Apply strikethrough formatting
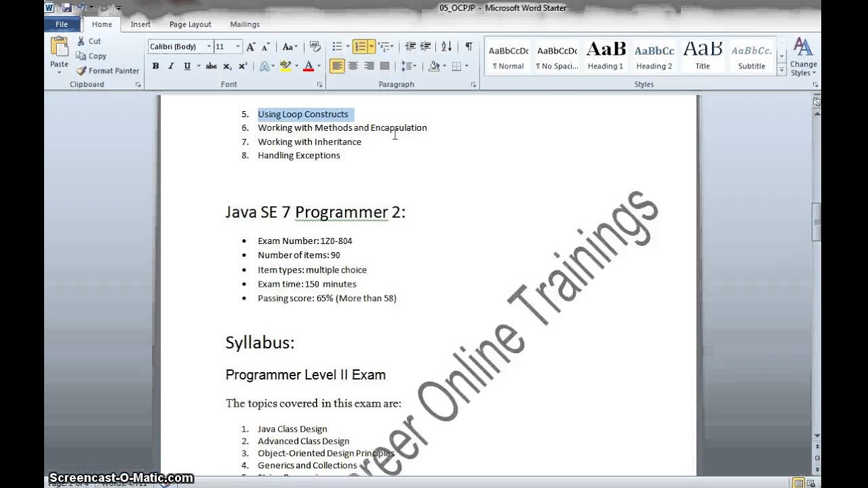This screenshot has width=868, height=488. 211,66
